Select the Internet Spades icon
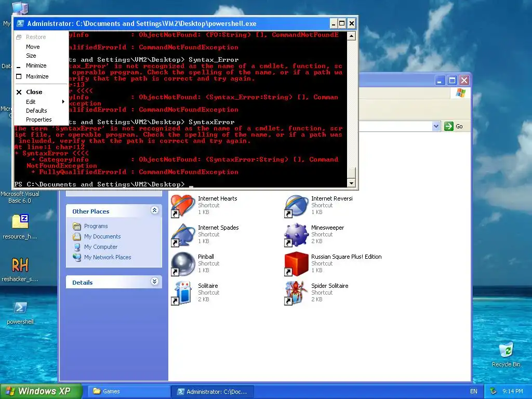This screenshot has width=532, height=399. point(182,235)
